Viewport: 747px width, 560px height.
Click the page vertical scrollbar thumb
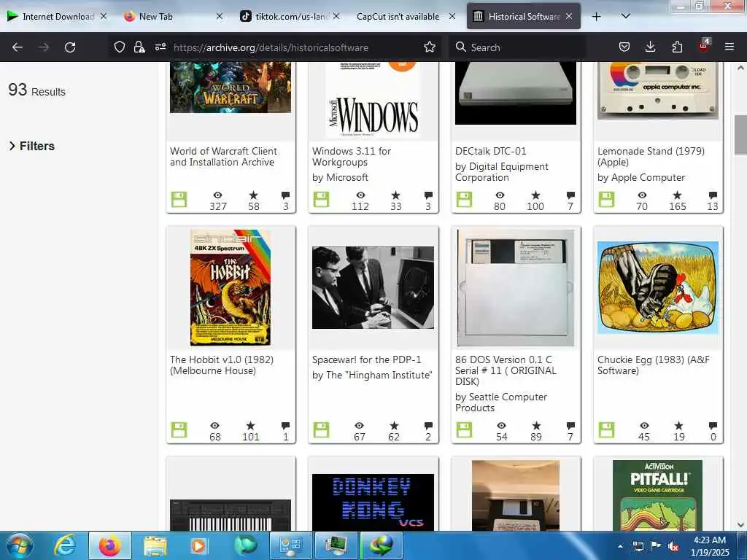pos(740,135)
